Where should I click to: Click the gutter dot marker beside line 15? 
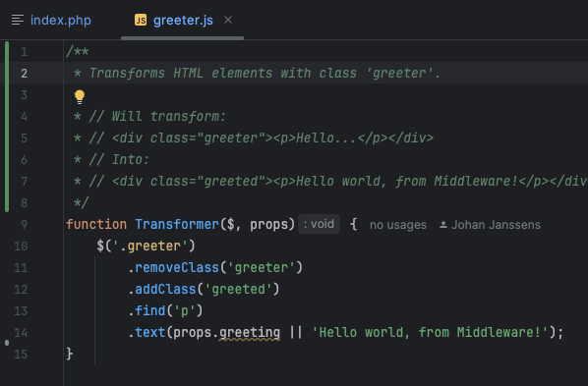(7, 343)
